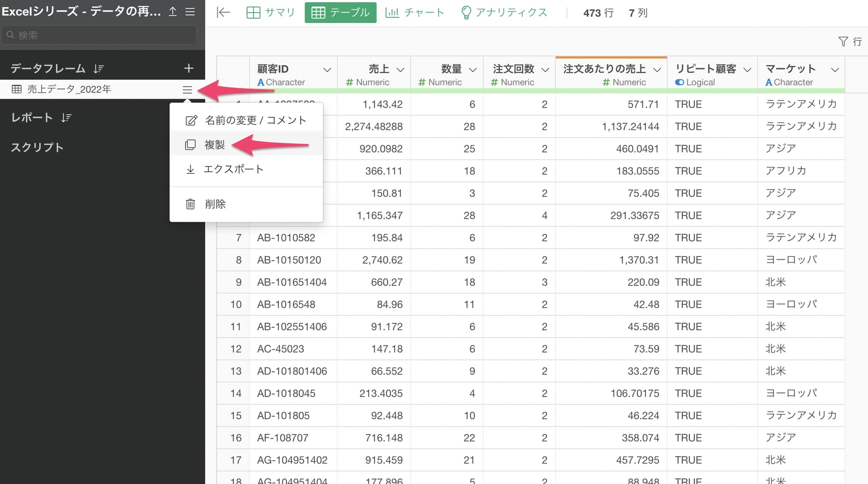Viewport: 868px width, 484px height.
Task: Click the search magnifier icon
Action: (10, 35)
